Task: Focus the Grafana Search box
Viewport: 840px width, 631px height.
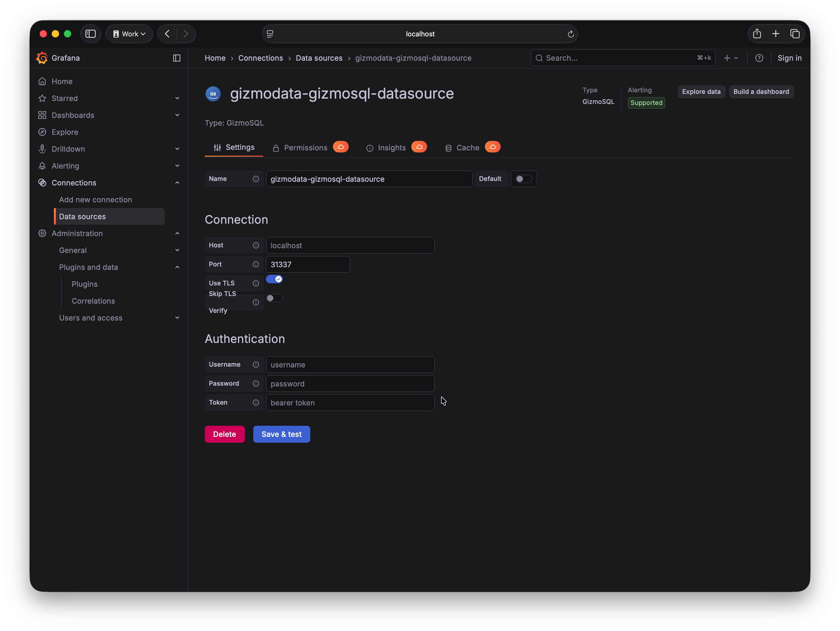Action: [x=623, y=58]
